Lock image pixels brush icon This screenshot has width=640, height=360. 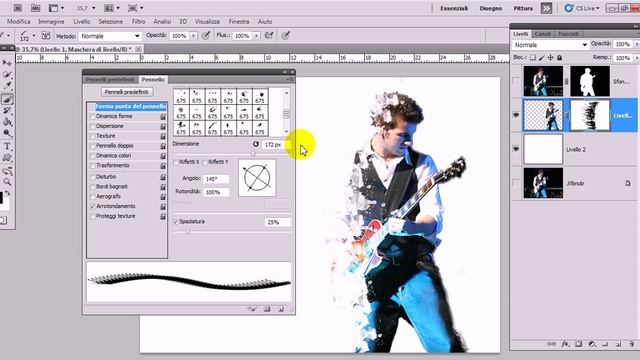[x=542, y=58]
